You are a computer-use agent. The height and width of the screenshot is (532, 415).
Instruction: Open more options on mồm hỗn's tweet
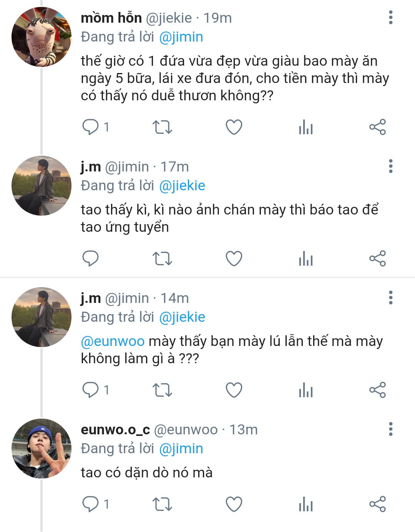pos(391,18)
